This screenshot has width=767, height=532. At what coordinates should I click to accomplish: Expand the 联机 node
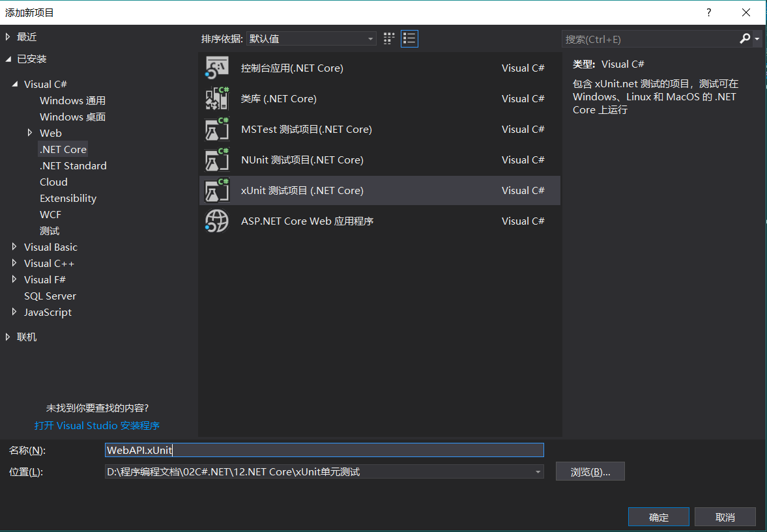8,337
